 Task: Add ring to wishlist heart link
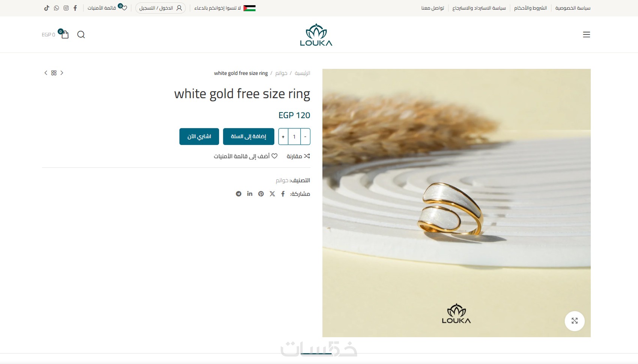(245, 156)
